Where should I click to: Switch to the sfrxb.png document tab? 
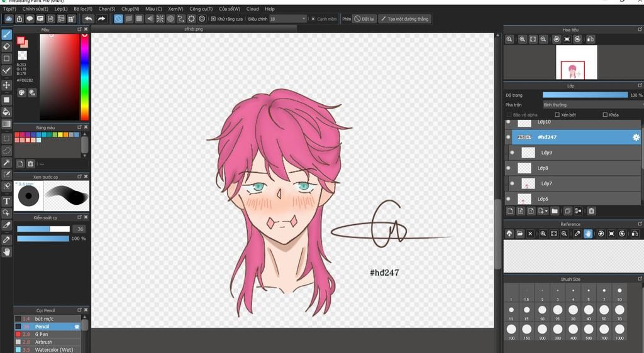click(x=194, y=29)
